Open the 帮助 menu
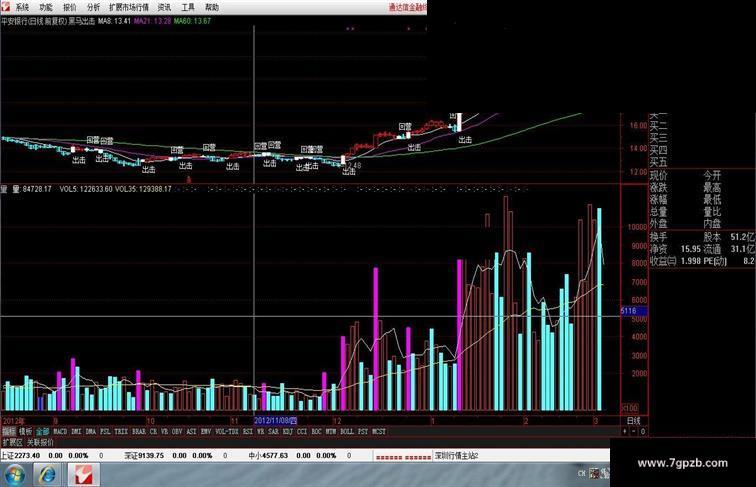 click(x=212, y=7)
